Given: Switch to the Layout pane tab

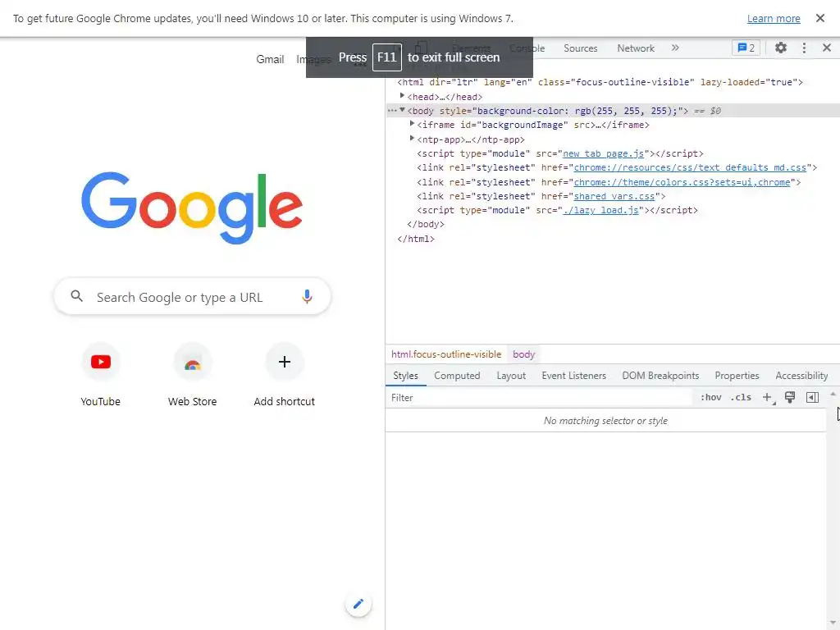Looking at the screenshot, I should tap(511, 376).
